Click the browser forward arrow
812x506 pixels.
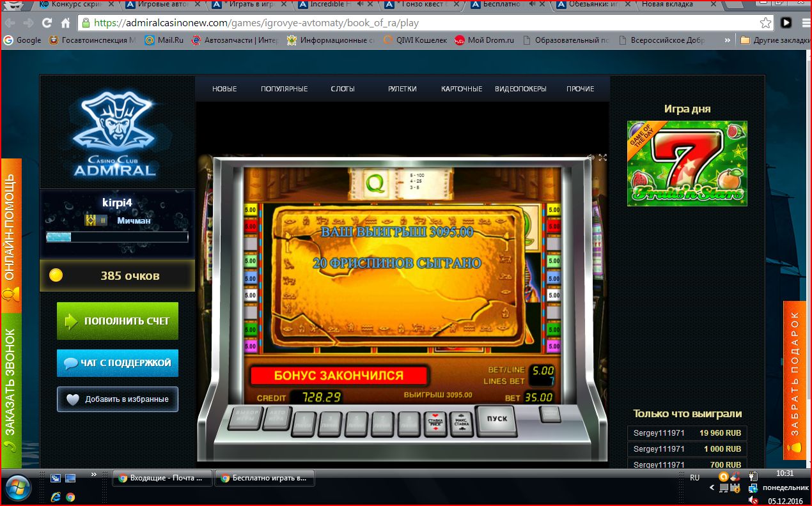coord(28,23)
